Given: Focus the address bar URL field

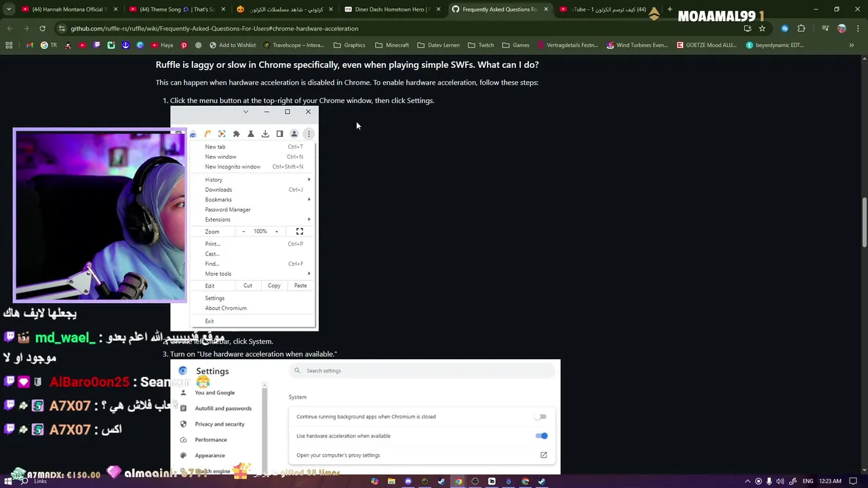Looking at the screenshot, I should [400, 28].
